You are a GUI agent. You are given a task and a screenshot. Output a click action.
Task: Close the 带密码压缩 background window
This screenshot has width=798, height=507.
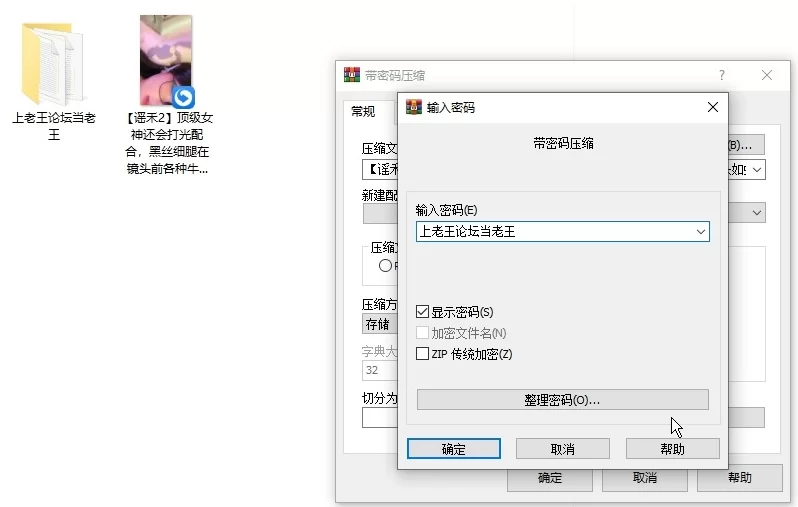pos(767,75)
